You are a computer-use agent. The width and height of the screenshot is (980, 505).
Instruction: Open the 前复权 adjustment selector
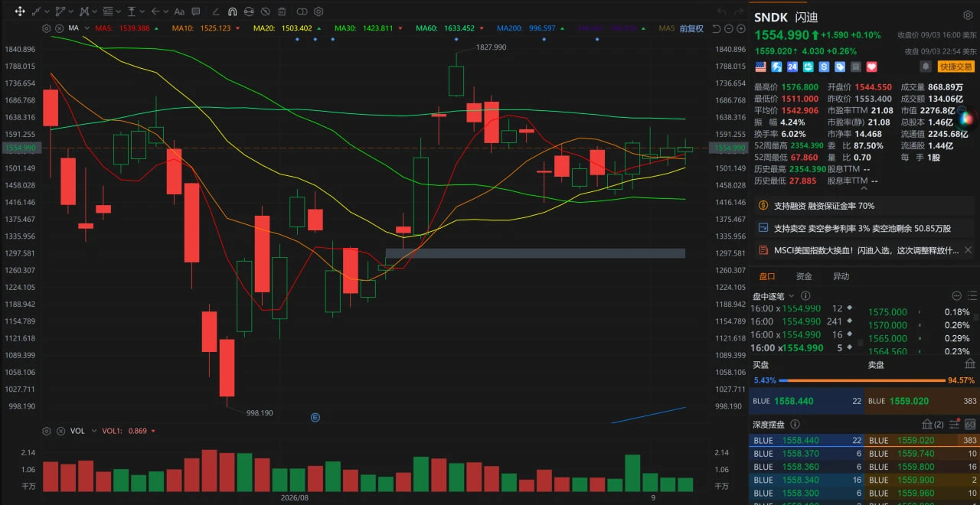click(691, 28)
